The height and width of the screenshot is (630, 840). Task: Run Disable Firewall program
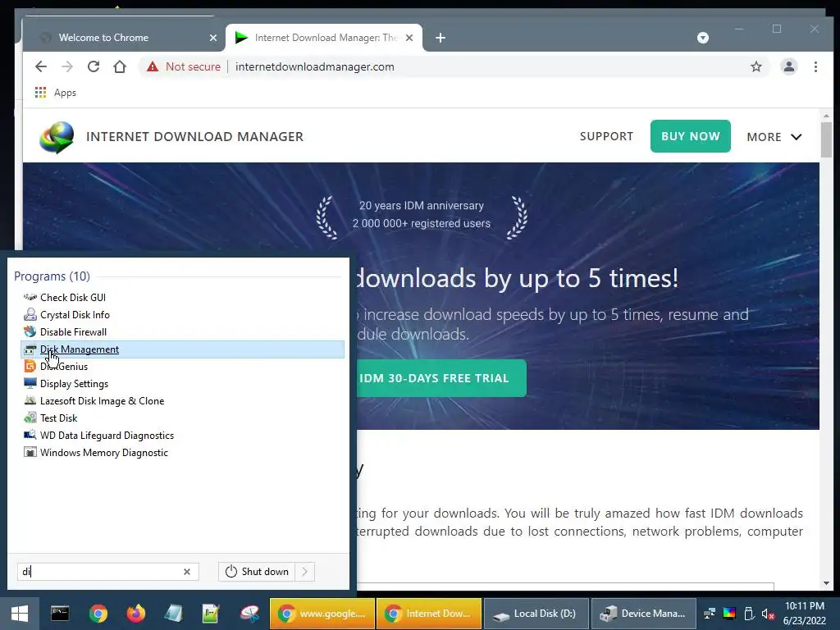click(x=73, y=331)
